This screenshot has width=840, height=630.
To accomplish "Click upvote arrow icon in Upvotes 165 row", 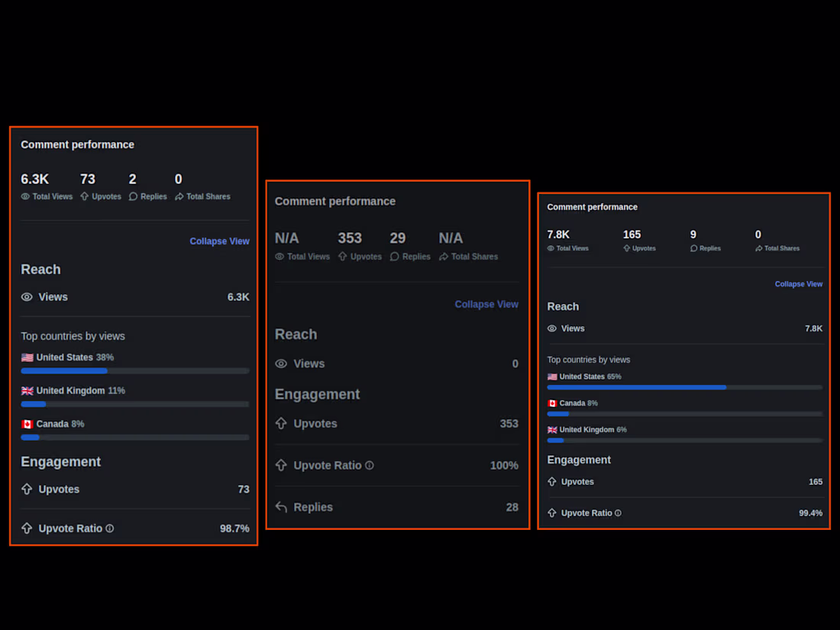I will tap(552, 482).
